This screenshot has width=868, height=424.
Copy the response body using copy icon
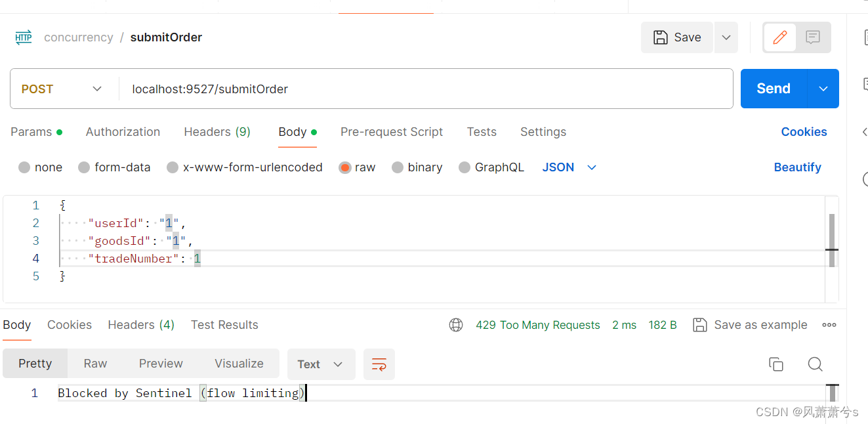click(x=776, y=364)
